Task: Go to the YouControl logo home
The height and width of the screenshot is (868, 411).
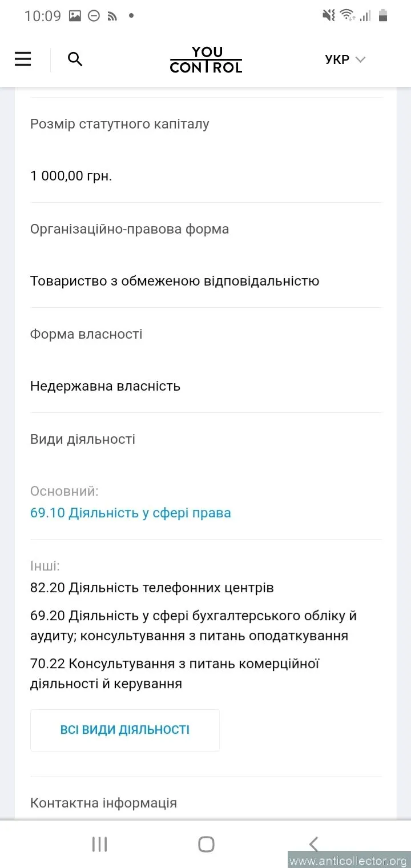Action: pyautogui.click(x=206, y=60)
